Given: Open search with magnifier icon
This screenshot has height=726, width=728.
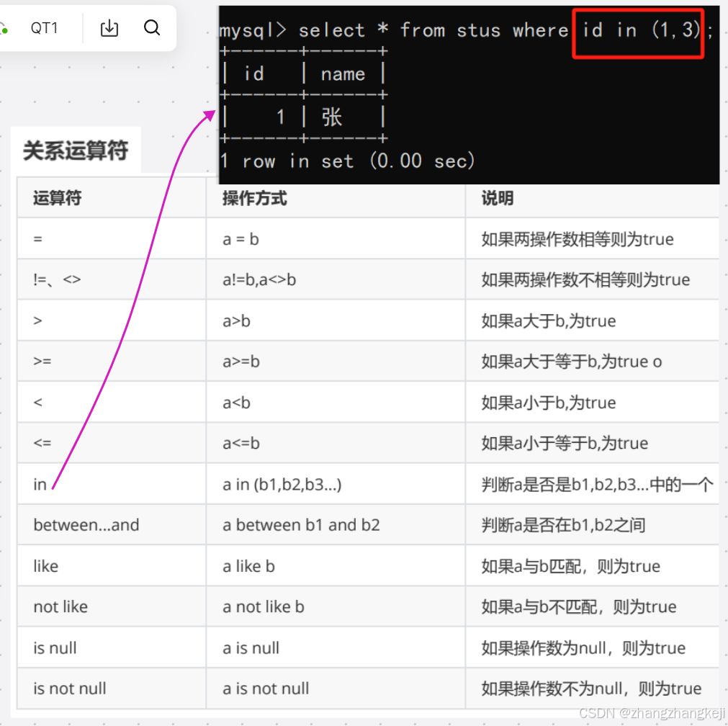Looking at the screenshot, I should [152, 28].
